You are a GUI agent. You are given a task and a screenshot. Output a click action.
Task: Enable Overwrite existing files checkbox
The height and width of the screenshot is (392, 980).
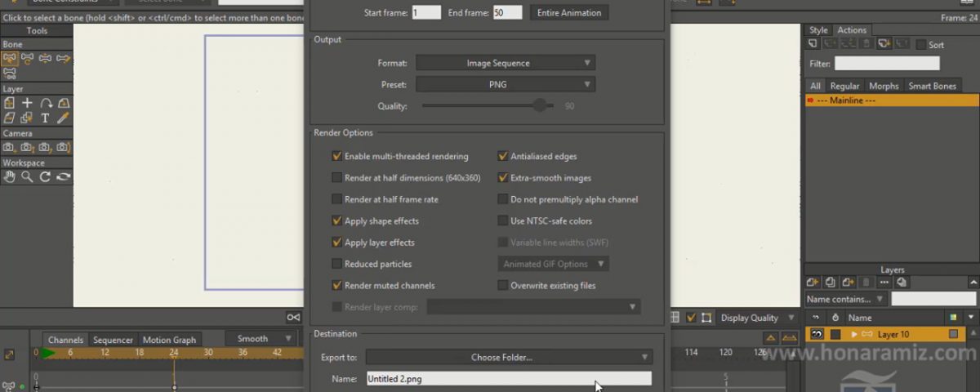pos(503,286)
